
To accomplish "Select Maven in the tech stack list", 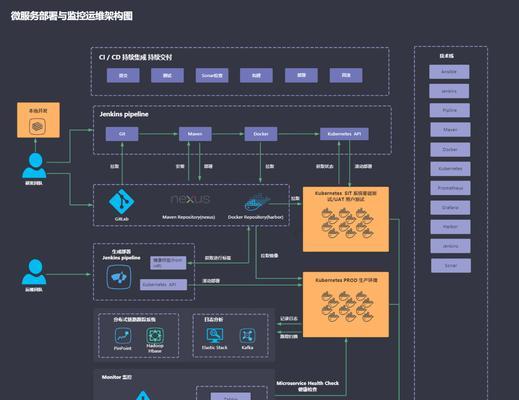I will (450, 130).
